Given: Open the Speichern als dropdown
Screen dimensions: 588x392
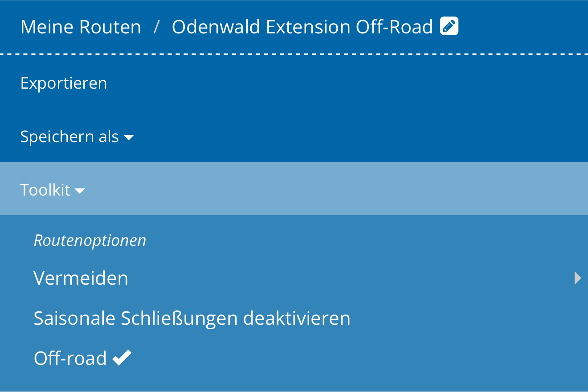Looking at the screenshot, I should pos(77,137).
